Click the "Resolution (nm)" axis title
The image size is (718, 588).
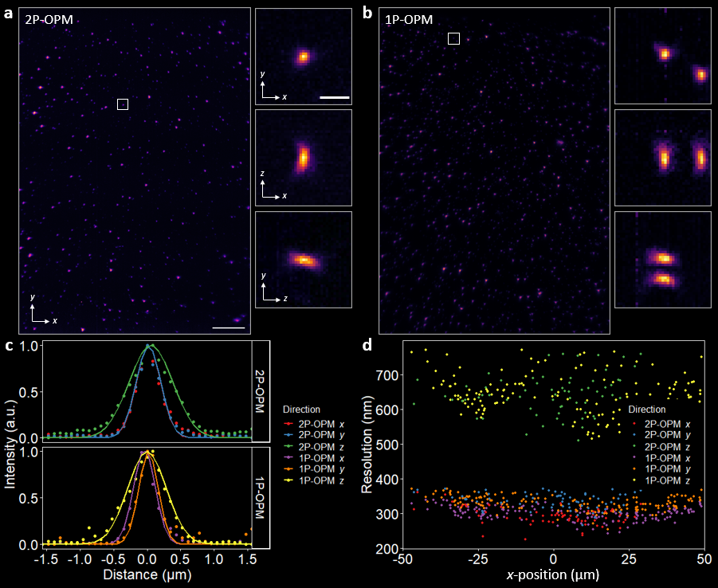pos(368,443)
